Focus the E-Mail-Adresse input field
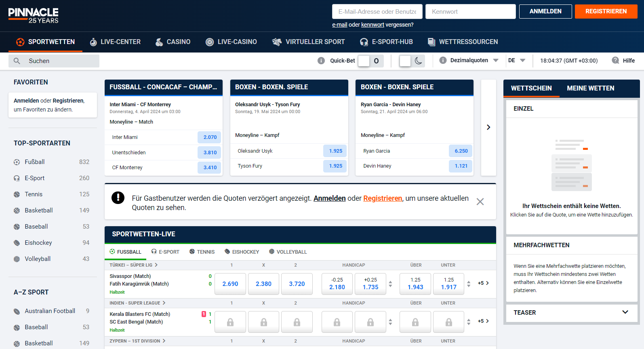The height and width of the screenshot is (349, 644). (377, 12)
